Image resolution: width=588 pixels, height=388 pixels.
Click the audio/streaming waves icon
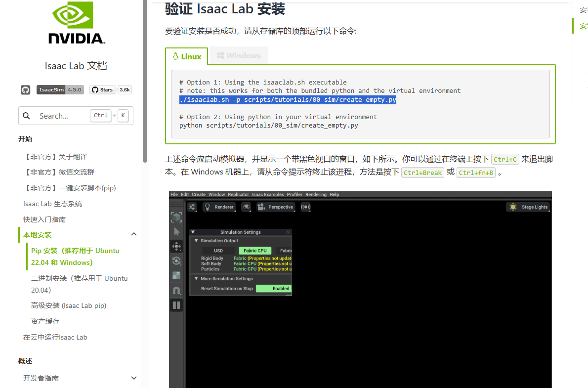click(x=306, y=207)
